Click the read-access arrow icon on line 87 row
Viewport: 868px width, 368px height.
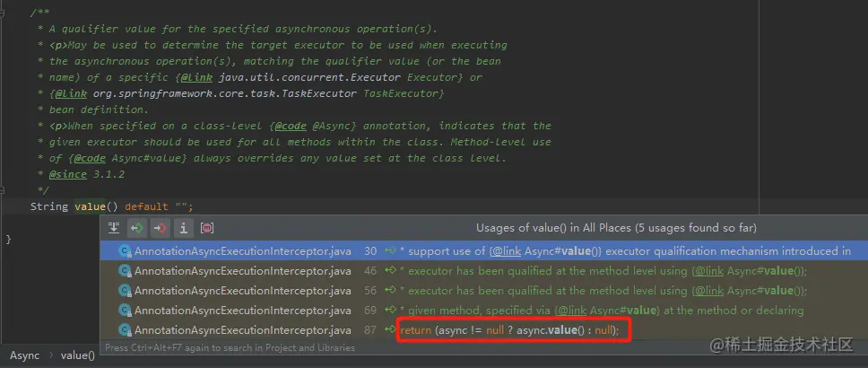[x=390, y=330]
